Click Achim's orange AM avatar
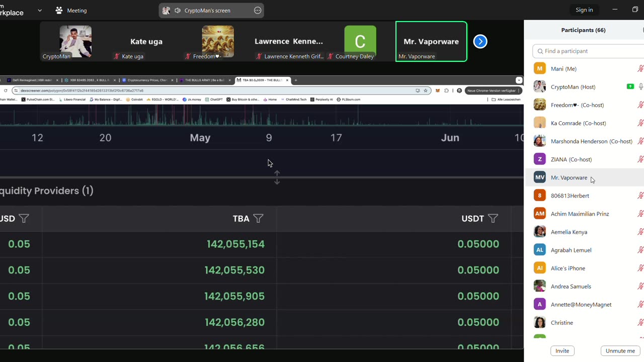Image resolution: width=644 pixels, height=362 pixels. pyautogui.click(x=540, y=214)
